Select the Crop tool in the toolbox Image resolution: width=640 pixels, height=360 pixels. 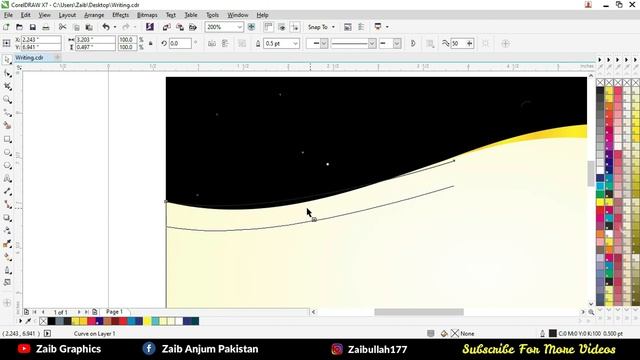(7, 87)
